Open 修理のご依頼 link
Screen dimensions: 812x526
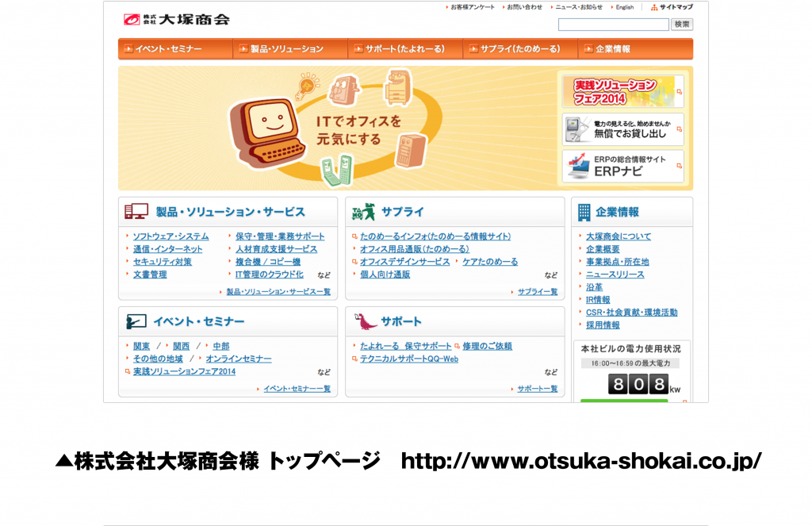pyautogui.click(x=487, y=346)
